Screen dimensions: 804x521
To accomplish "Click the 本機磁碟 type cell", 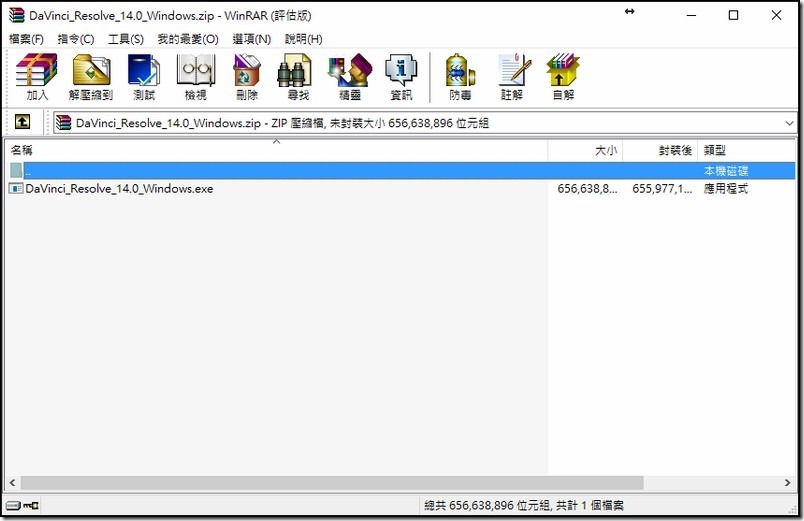I will click(726, 170).
